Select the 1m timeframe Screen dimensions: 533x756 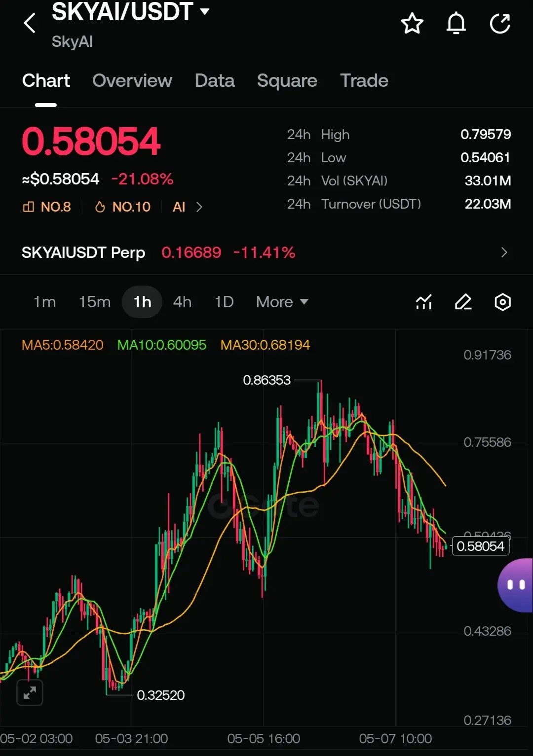(44, 302)
